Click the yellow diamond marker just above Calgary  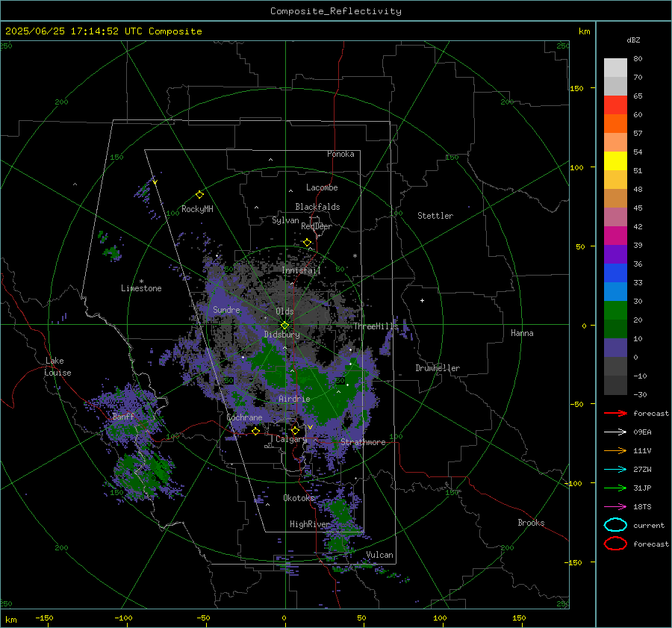[x=295, y=430]
